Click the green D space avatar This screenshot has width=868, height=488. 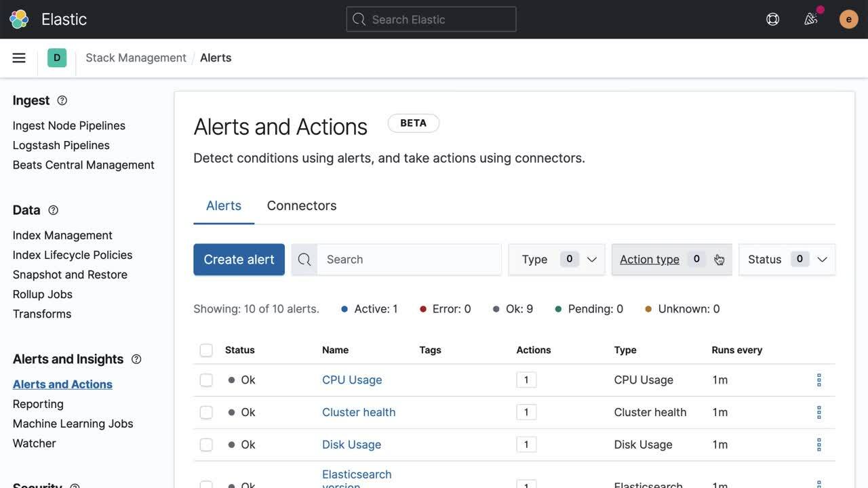point(57,58)
